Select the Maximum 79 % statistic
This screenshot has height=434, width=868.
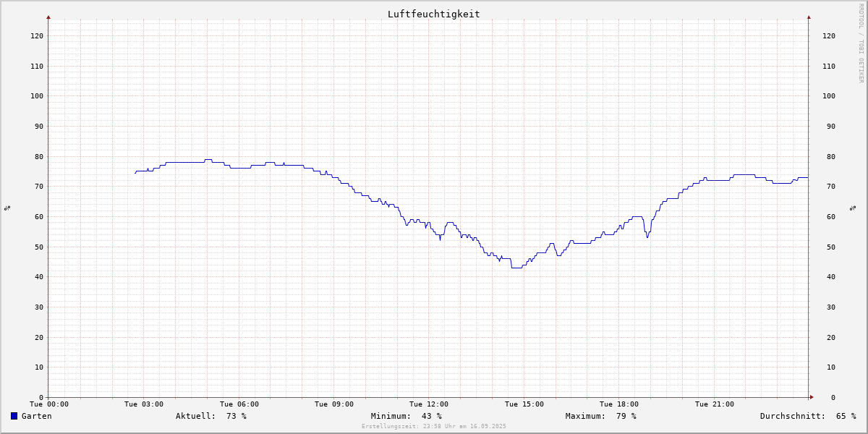pos(600,416)
